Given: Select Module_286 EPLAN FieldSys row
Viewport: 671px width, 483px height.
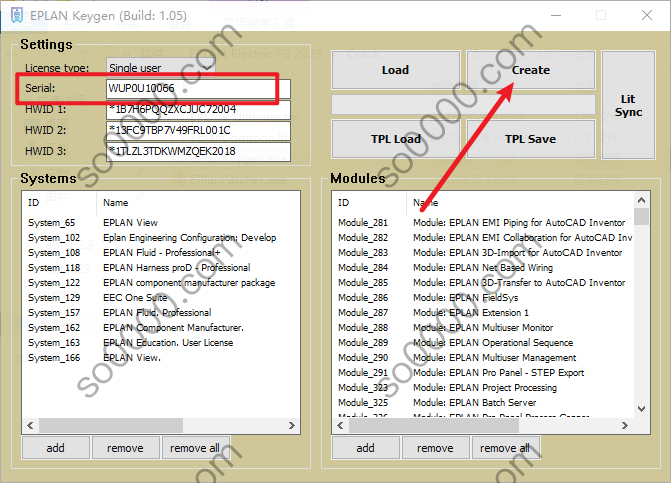Looking at the screenshot, I should (x=484, y=297).
